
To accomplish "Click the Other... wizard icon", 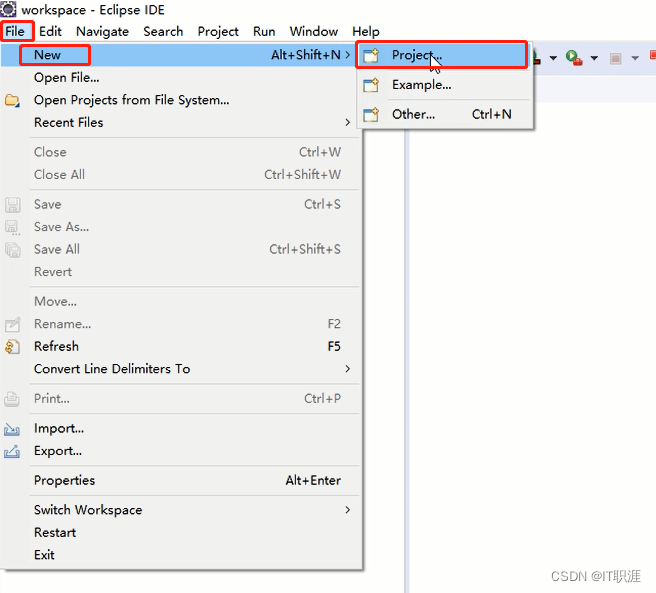I will pos(371,114).
